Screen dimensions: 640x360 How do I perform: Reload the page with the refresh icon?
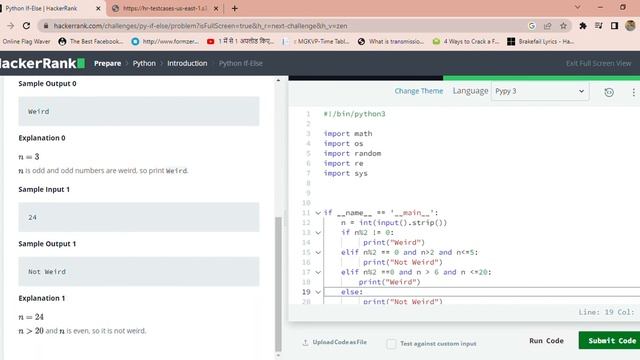pyautogui.click(x=27, y=26)
